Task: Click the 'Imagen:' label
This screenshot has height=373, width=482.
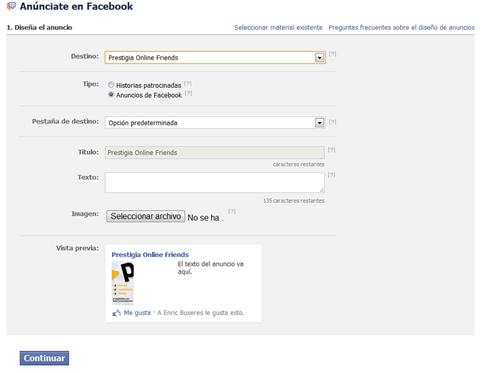Action: (x=85, y=214)
